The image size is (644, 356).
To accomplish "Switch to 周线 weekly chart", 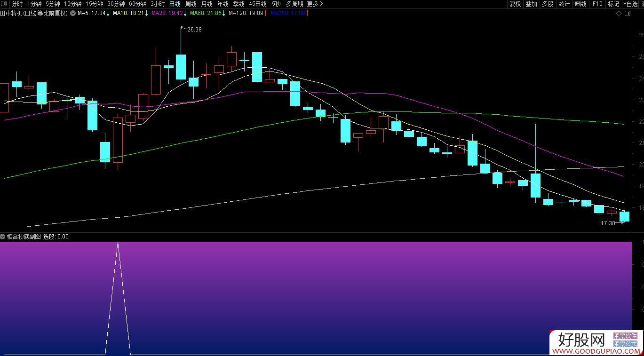I will coord(191,4).
